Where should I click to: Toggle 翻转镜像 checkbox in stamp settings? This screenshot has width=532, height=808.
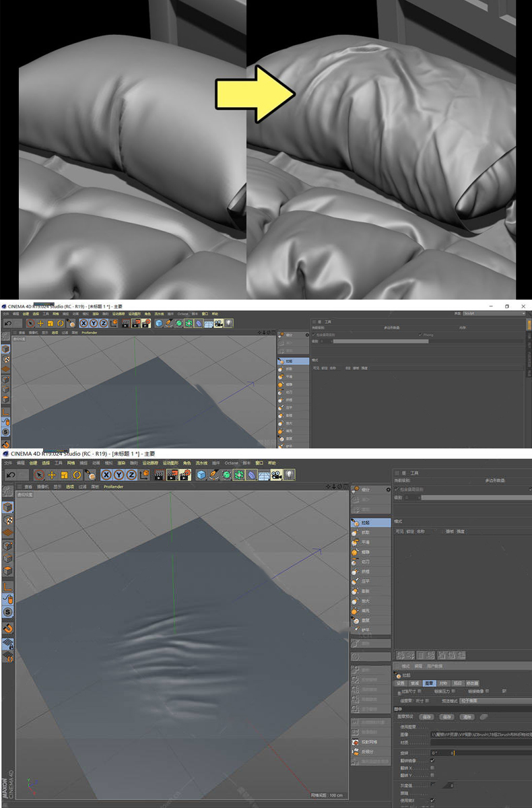point(432,760)
